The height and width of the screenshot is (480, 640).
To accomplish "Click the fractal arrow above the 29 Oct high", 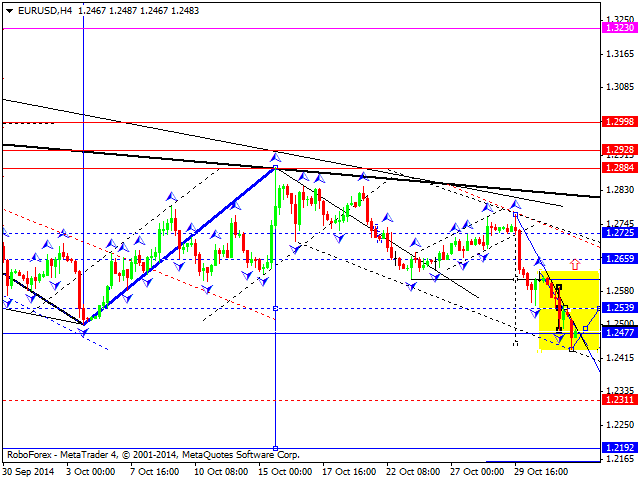I will pyautogui.click(x=516, y=204).
